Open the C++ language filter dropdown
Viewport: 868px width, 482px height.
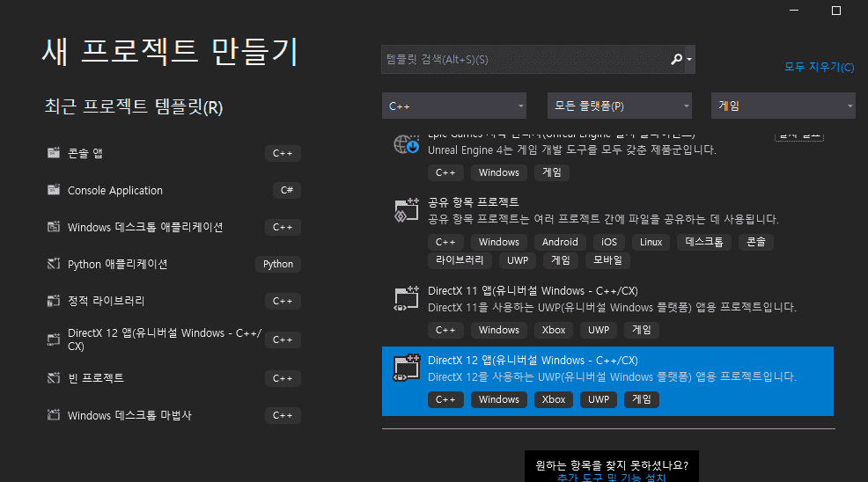454,106
